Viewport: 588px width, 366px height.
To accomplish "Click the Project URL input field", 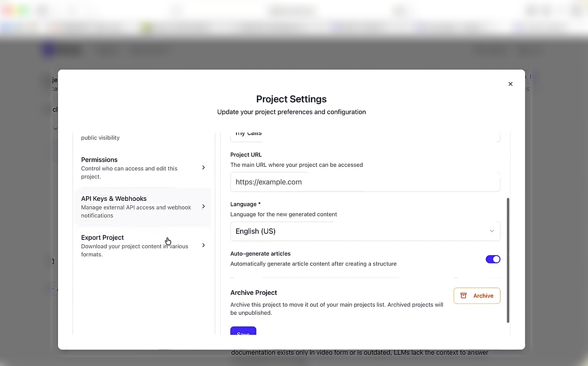I will click(x=364, y=182).
